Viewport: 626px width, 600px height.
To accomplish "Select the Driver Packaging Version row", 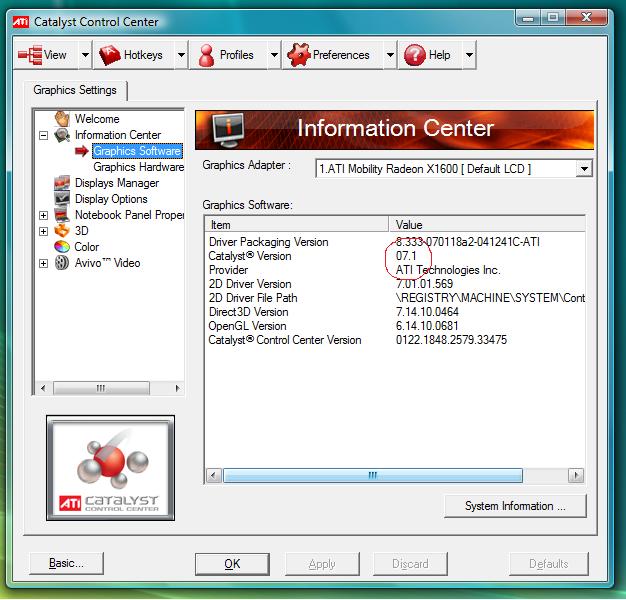I will click(395, 242).
